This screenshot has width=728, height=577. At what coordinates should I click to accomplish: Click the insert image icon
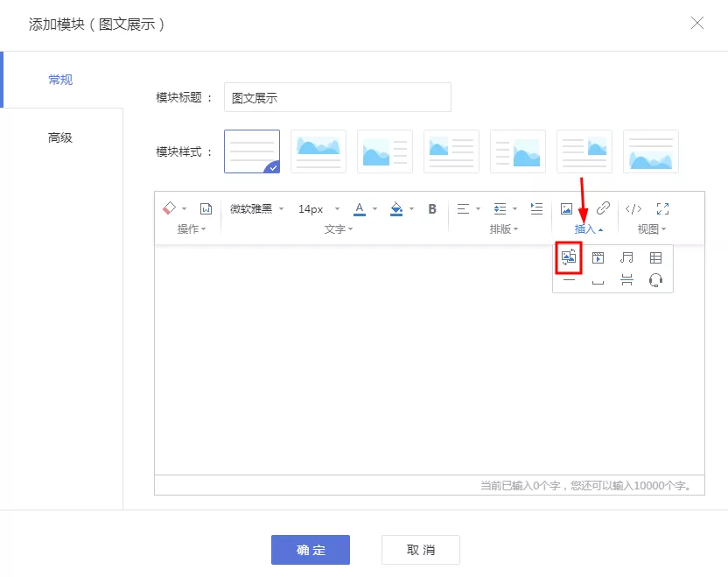(566, 208)
